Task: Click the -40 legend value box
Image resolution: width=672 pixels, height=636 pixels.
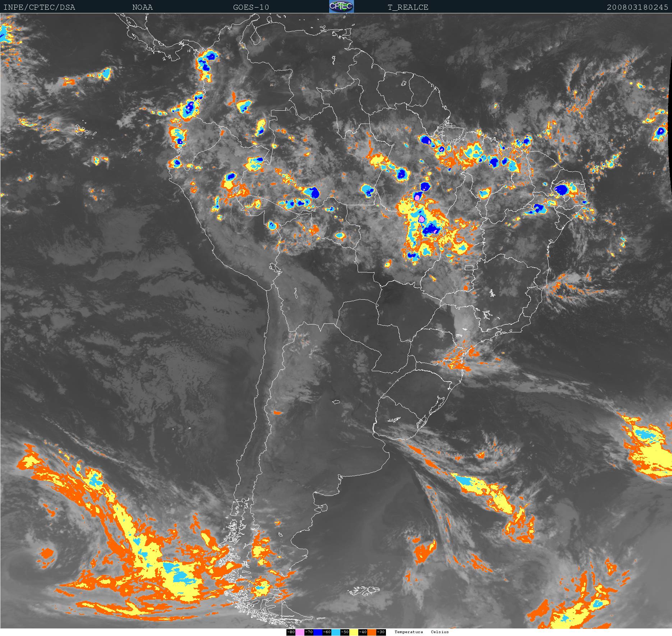Action: pos(363,632)
